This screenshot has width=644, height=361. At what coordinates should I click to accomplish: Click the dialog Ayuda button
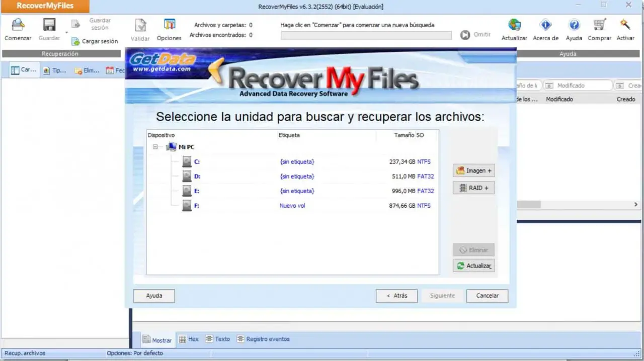tap(154, 296)
